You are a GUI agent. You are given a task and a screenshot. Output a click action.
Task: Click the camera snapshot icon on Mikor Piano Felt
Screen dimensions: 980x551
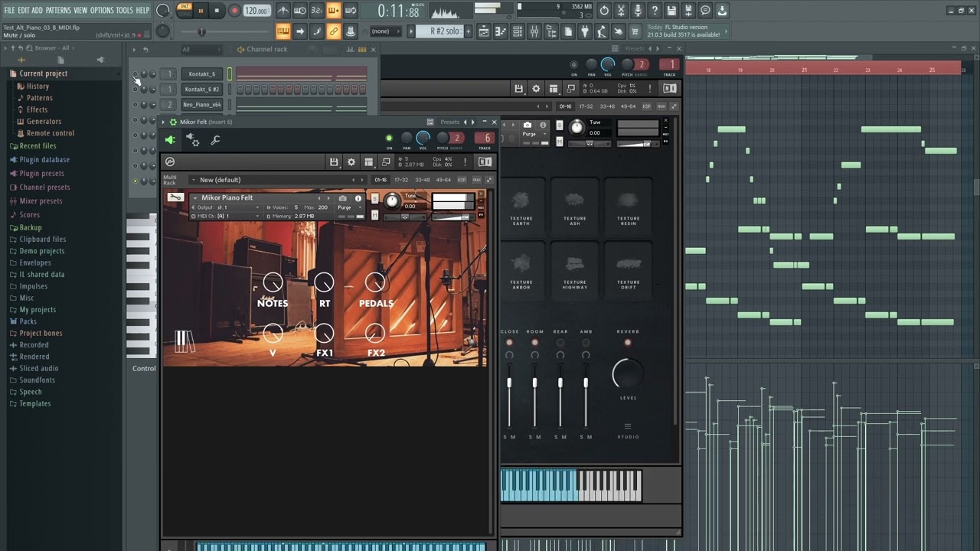pyautogui.click(x=342, y=198)
